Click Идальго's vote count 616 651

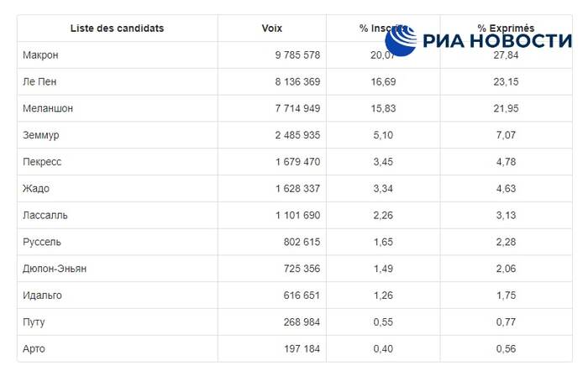(x=300, y=295)
